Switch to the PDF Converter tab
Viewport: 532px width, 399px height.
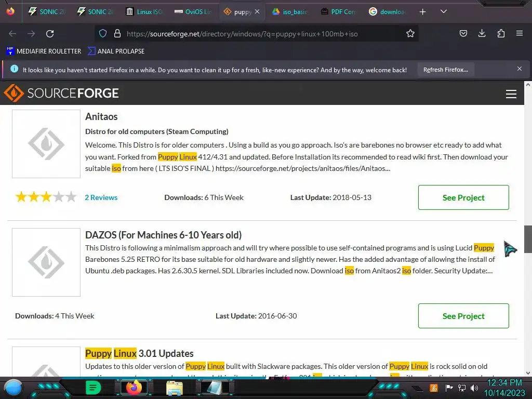(338, 12)
